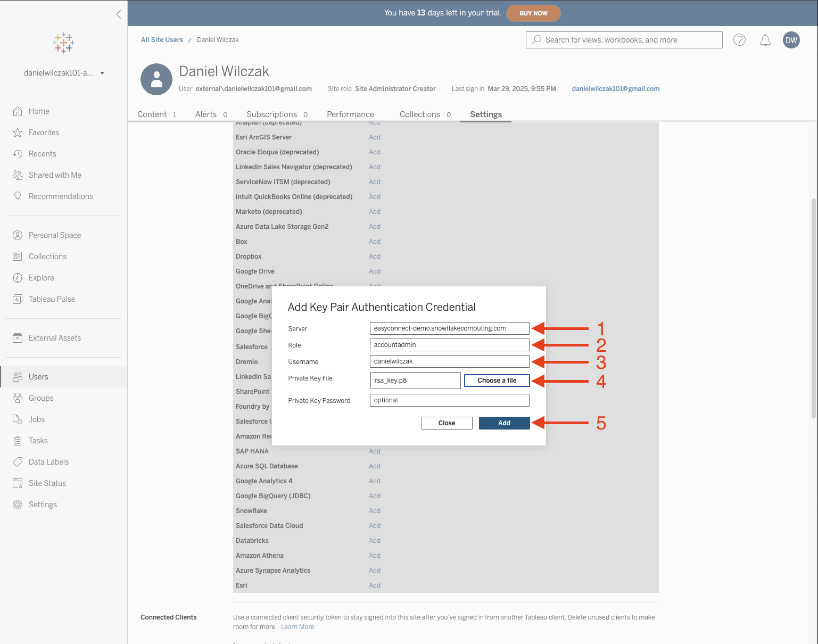Add a Snowflake credential
Screen dimensions: 818x644
pos(375,511)
